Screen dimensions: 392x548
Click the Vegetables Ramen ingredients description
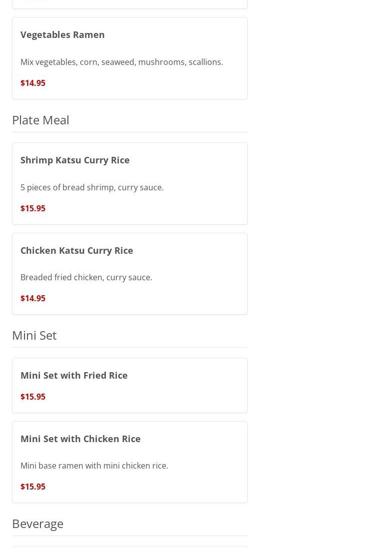coord(121,62)
